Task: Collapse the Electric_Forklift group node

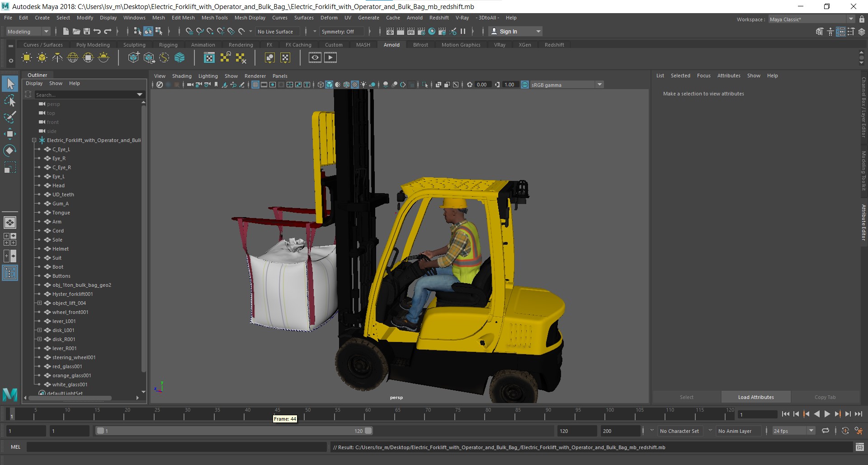Action: [x=34, y=140]
